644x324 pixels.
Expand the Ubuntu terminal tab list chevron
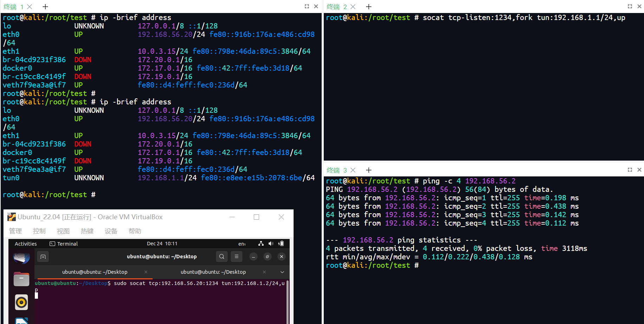(x=282, y=272)
